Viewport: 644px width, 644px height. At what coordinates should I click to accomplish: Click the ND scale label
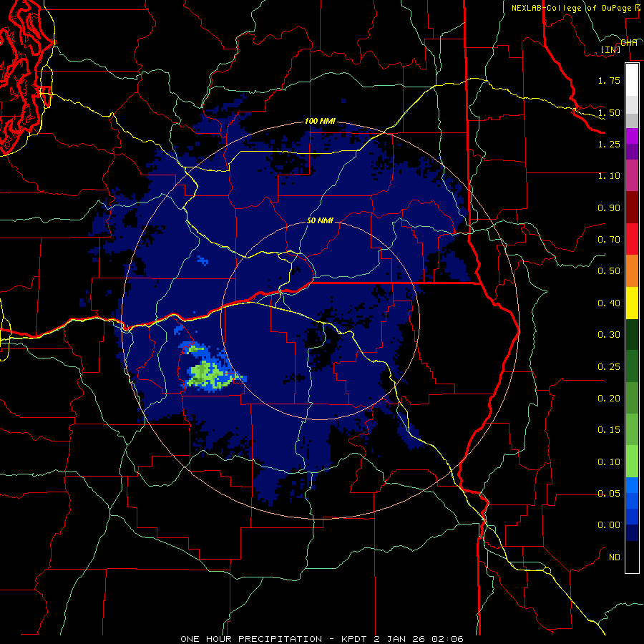pyautogui.click(x=615, y=557)
